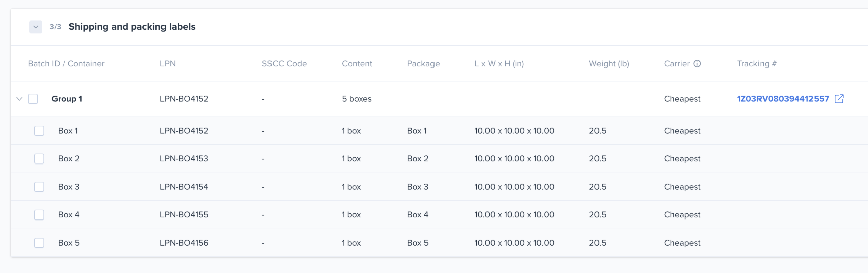Click the Weight (lb) column header
Viewport: 868px width, 273px height.
coord(609,64)
